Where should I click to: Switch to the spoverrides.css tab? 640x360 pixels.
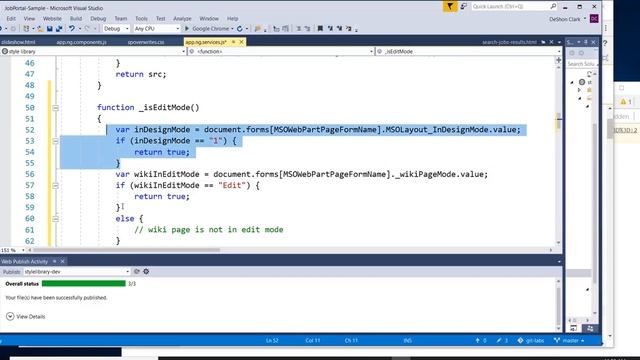(146, 42)
